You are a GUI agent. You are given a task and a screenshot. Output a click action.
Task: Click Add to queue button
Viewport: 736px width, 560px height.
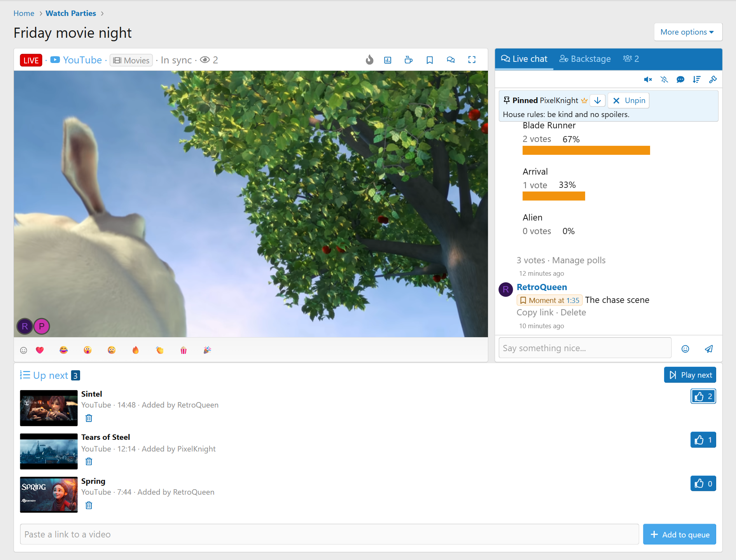click(679, 534)
